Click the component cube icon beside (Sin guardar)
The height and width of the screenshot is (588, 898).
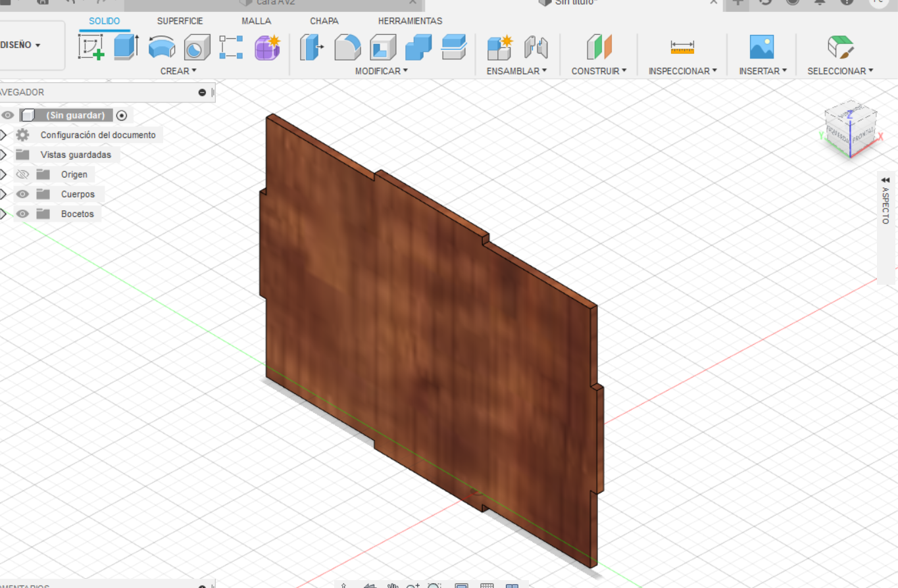coord(28,115)
